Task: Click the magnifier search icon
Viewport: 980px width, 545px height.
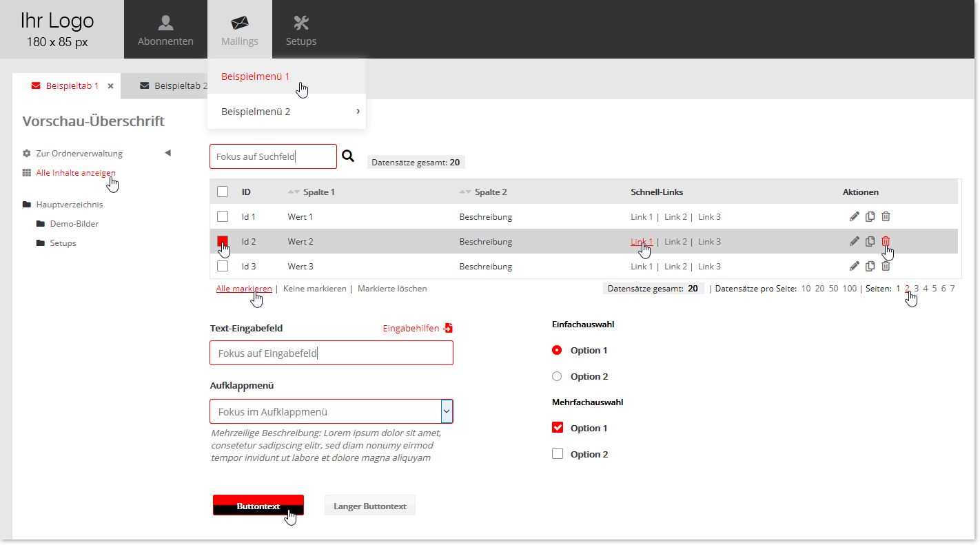Action: [x=348, y=156]
